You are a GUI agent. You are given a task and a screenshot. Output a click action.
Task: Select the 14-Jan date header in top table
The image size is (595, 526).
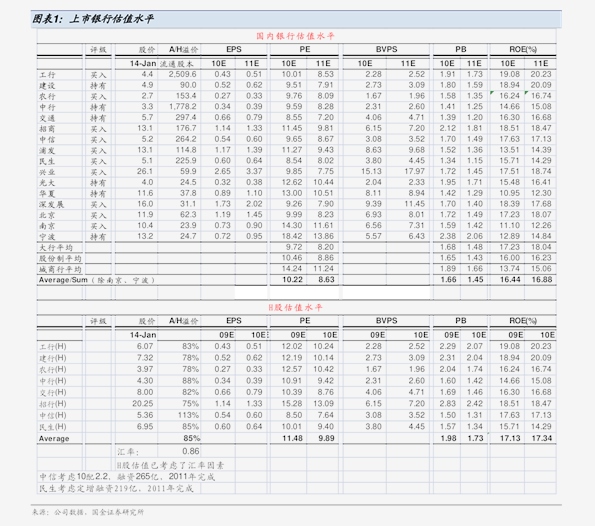click(x=143, y=63)
